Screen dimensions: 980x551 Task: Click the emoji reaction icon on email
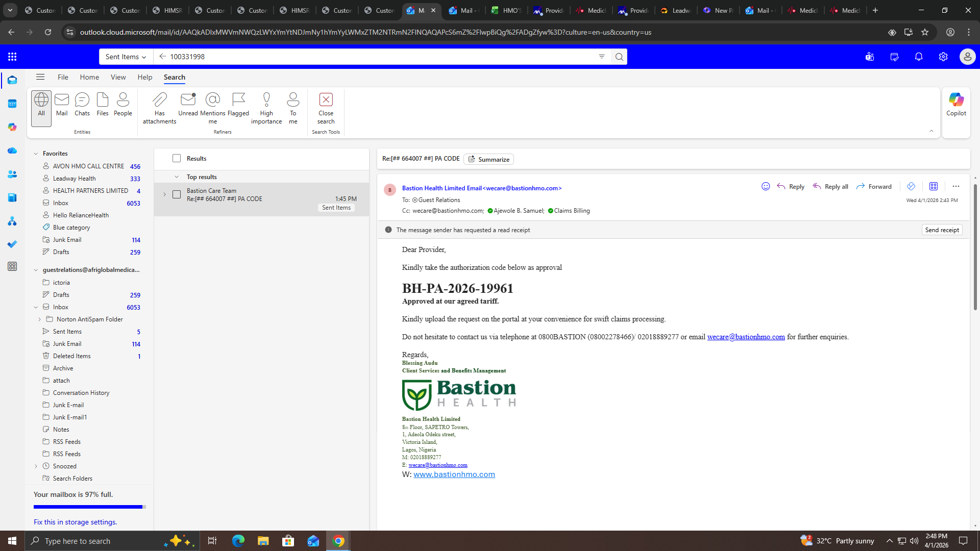point(766,187)
